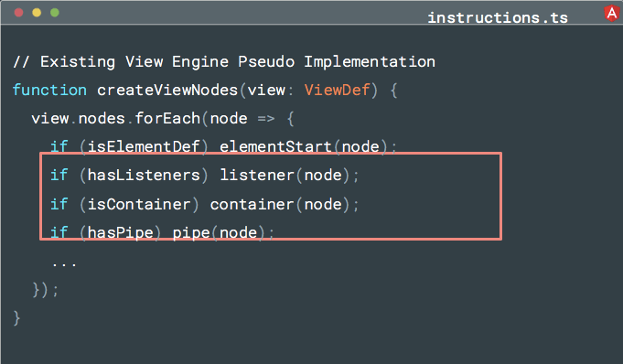This screenshot has width=623, height=364.
Task: Click the ellipsis placeholder line
Action: pos(64,264)
